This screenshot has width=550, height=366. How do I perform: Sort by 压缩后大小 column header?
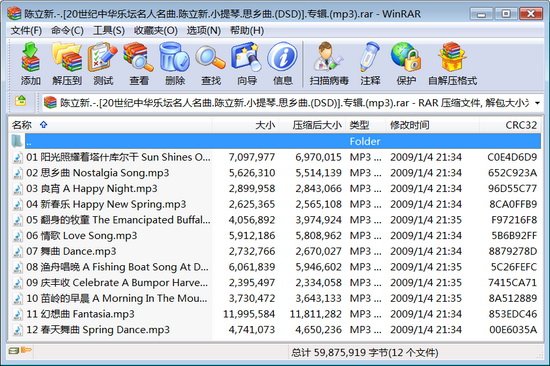(312, 125)
